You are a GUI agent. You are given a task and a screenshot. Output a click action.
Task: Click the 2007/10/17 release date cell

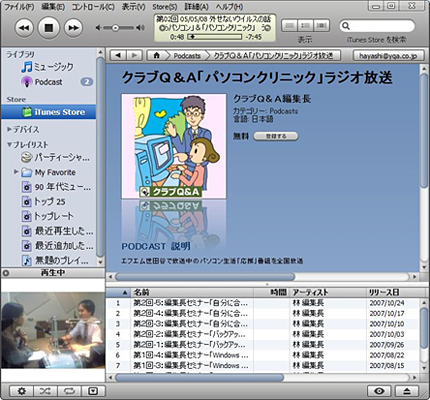point(387,313)
